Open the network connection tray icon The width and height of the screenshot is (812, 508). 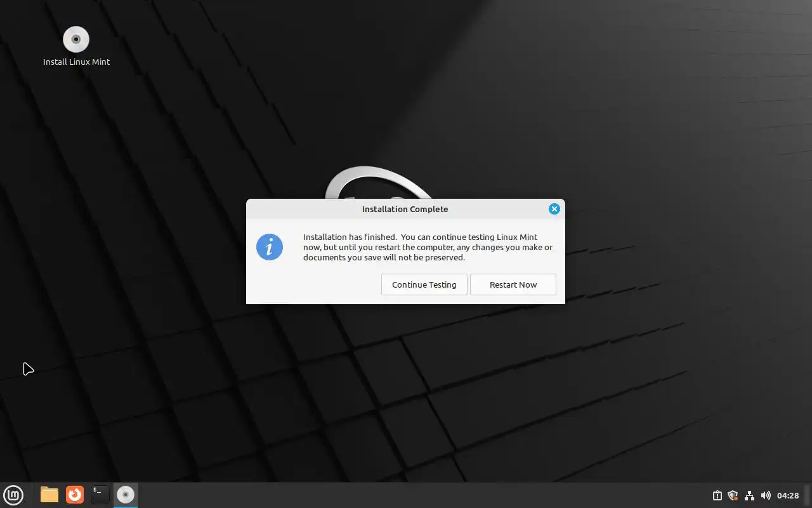coord(749,495)
